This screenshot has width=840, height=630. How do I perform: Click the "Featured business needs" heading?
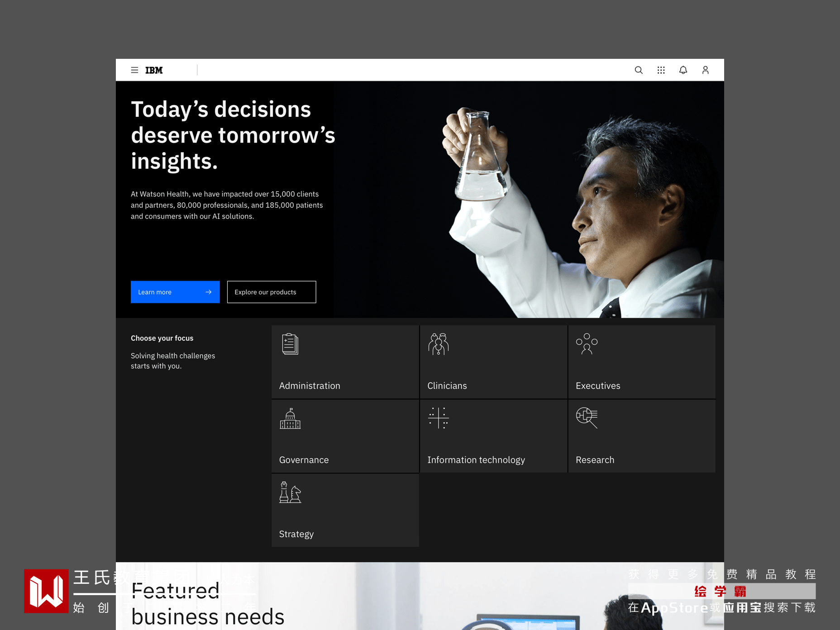[x=208, y=604]
